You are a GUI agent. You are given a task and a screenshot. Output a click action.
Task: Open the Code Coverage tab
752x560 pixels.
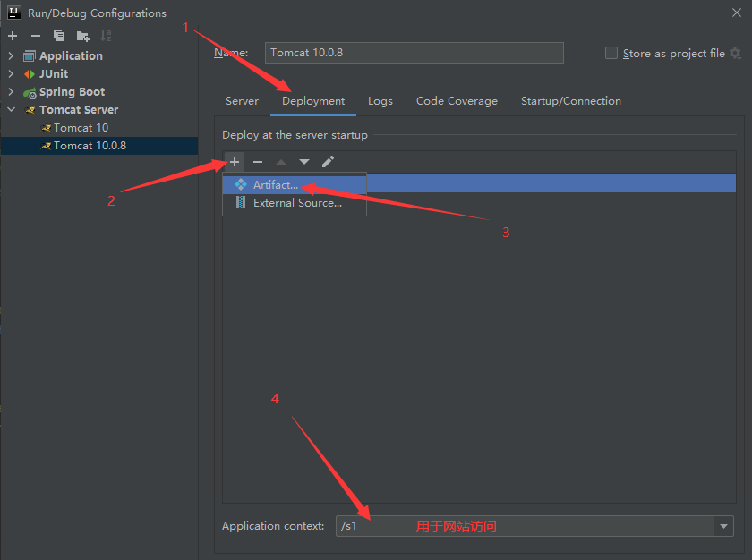457,101
